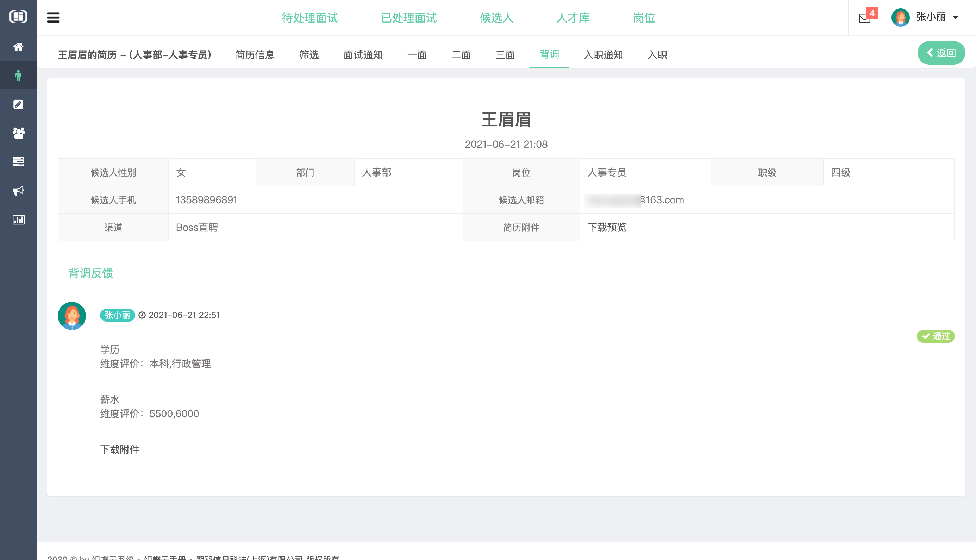Toggle the sidebar with the hamburger menu
Image resolution: width=976 pixels, height=560 pixels.
(x=53, y=17)
